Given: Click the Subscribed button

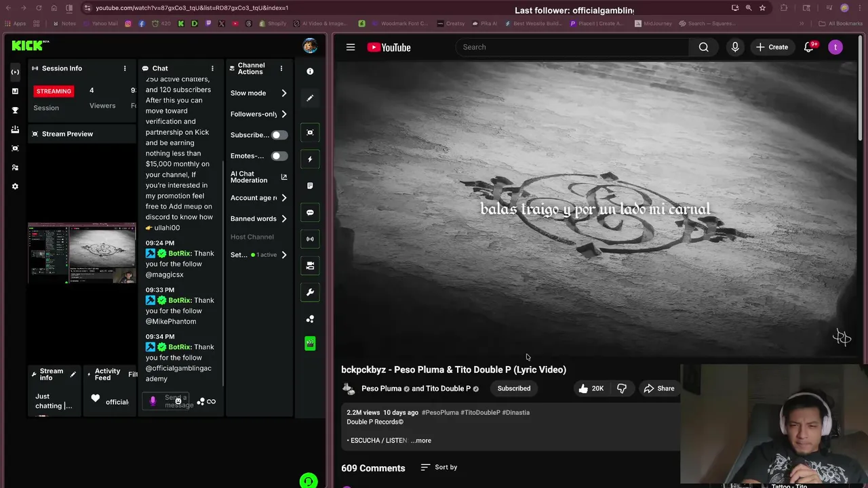Looking at the screenshot, I should [x=514, y=388].
